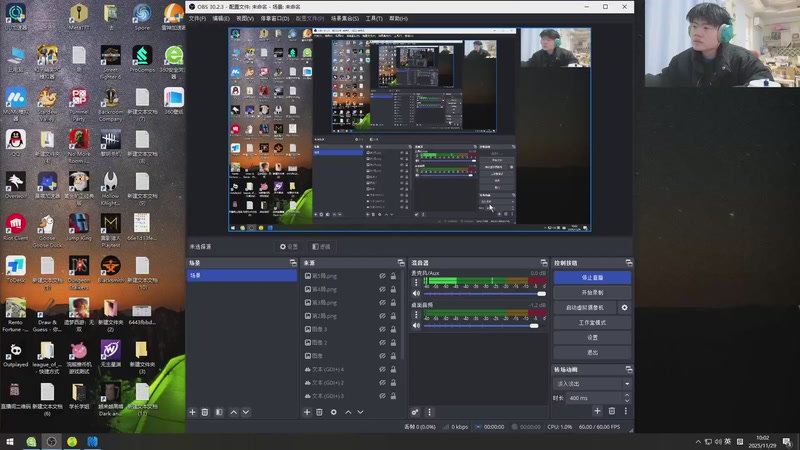The image size is (800, 450).
Task: Pop out the 场景 dock
Action: pyautogui.click(x=293, y=263)
